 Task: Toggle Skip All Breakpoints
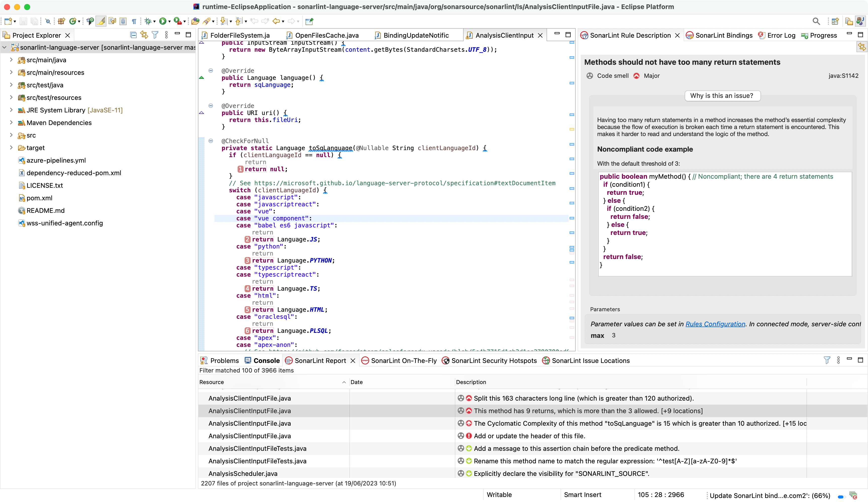point(48,21)
